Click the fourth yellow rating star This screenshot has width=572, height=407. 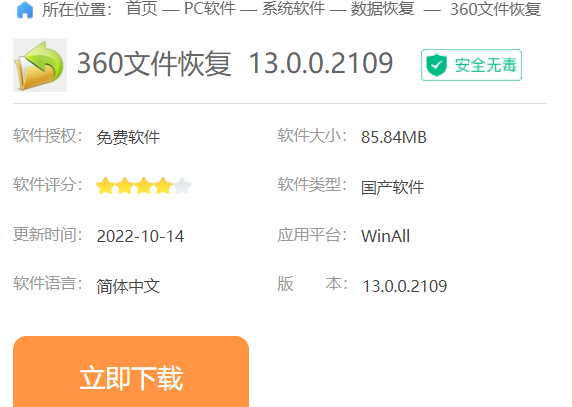point(163,186)
